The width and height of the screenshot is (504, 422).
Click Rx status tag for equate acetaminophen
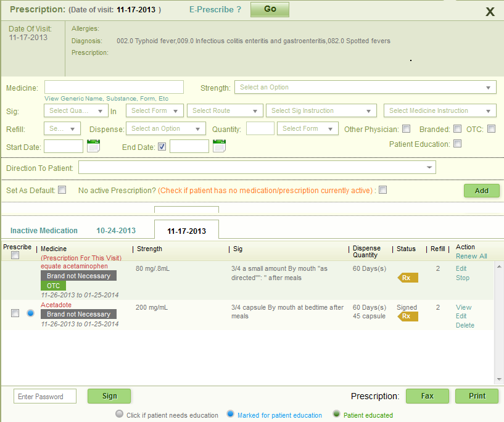tap(408, 278)
